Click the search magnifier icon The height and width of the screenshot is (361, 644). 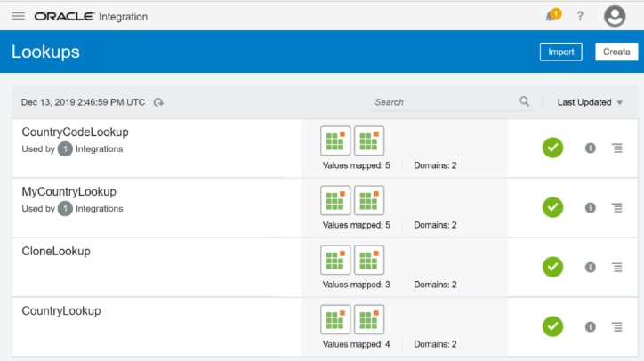tap(525, 102)
